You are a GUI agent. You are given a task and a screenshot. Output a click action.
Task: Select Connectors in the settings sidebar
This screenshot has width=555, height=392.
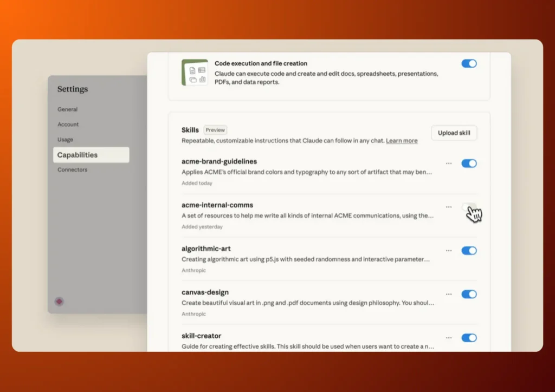point(73,170)
